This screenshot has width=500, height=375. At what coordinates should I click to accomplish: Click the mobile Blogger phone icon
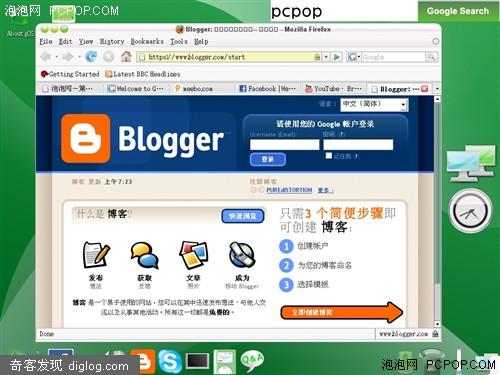pyautogui.click(x=242, y=255)
